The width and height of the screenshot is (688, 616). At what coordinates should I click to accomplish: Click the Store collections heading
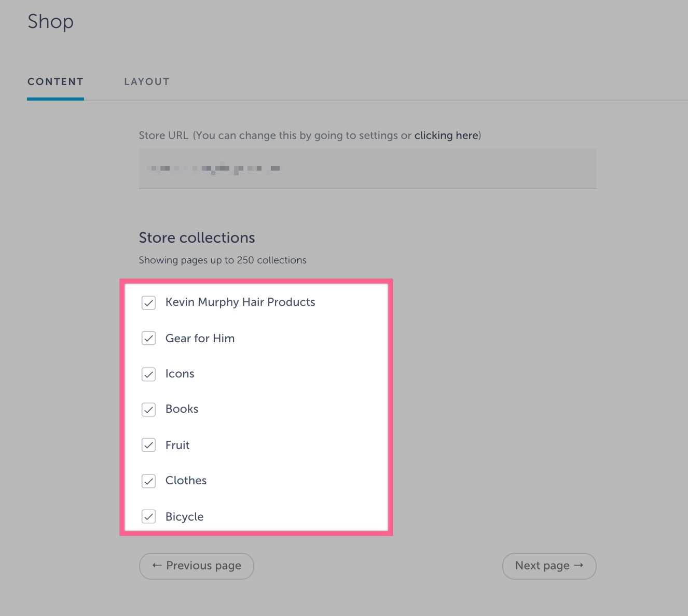point(197,237)
